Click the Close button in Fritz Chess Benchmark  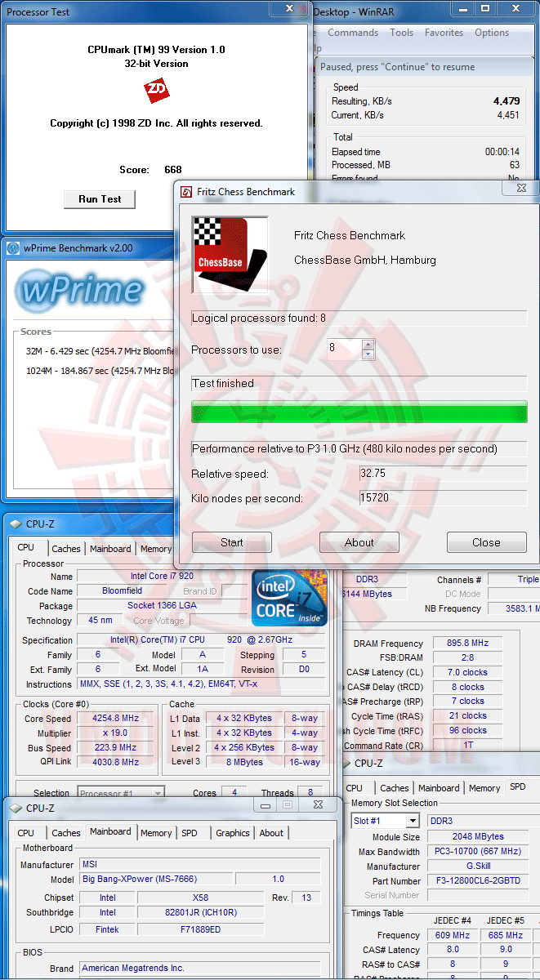coord(486,542)
